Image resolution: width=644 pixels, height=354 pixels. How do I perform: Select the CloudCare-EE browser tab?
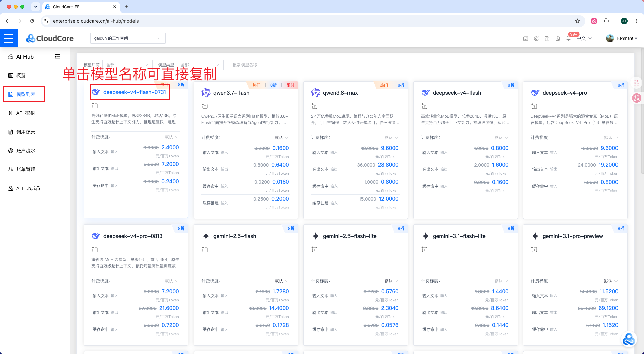click(x=80, y=7)
